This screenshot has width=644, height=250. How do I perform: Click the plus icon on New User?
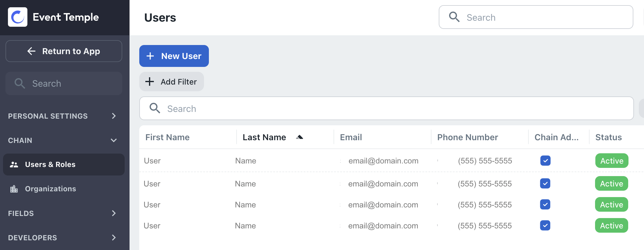150,56
